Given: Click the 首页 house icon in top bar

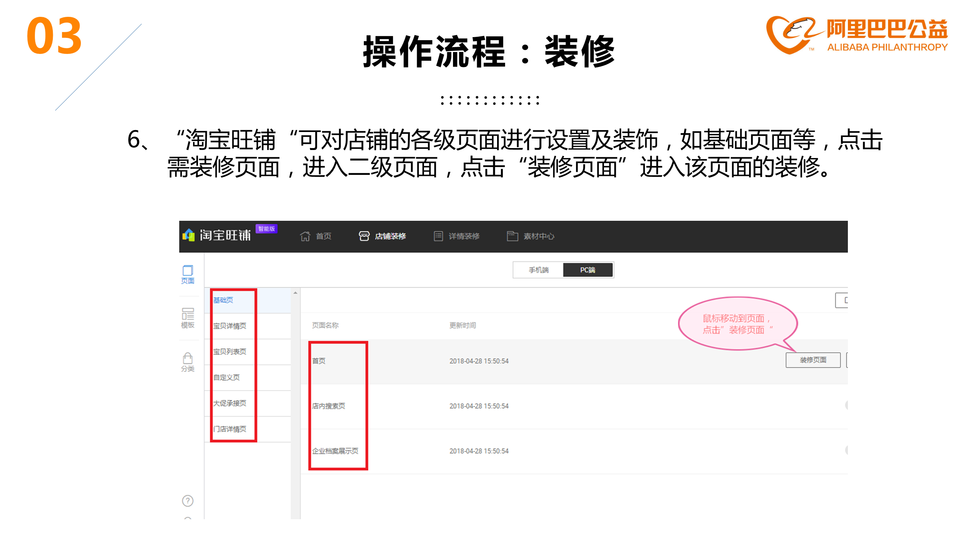Looking at the screenshot, I should tap(305, 236).
